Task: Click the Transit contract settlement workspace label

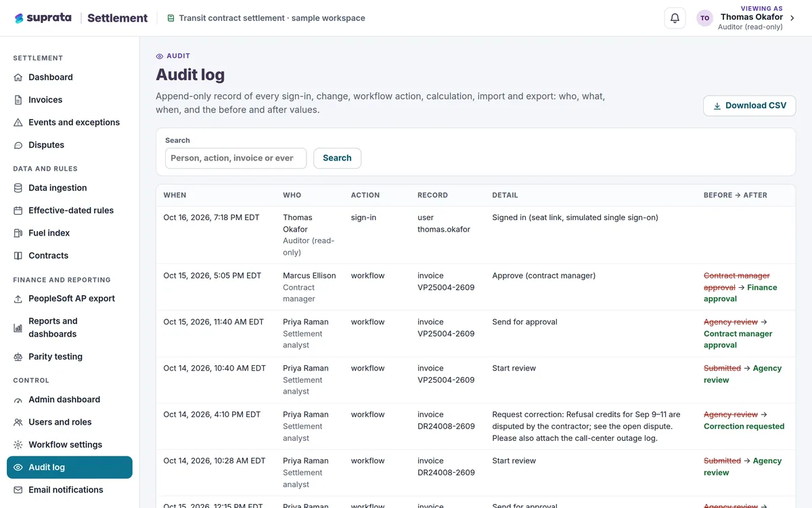Action: [272, 18]
